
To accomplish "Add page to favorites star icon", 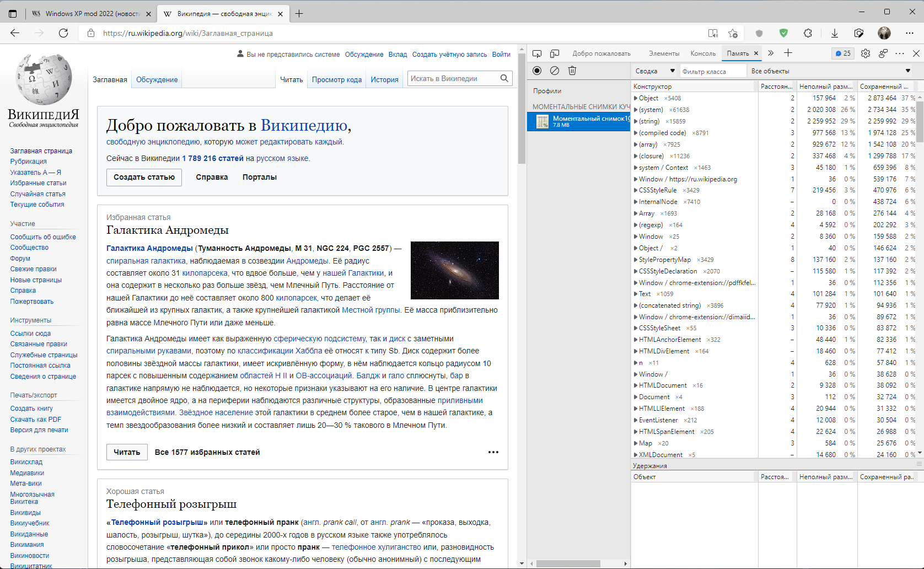I will [733, 33].
